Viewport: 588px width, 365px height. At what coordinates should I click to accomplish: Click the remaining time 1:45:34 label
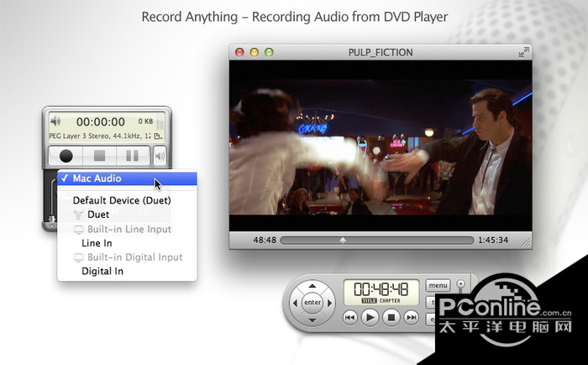tap(493, 240)
